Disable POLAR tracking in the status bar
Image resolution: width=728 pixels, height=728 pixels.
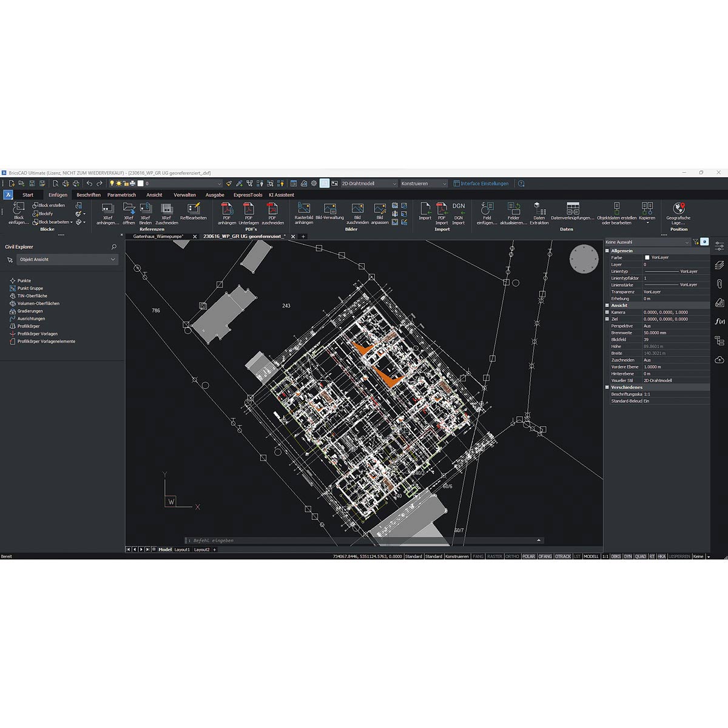(x=528, y=556)
